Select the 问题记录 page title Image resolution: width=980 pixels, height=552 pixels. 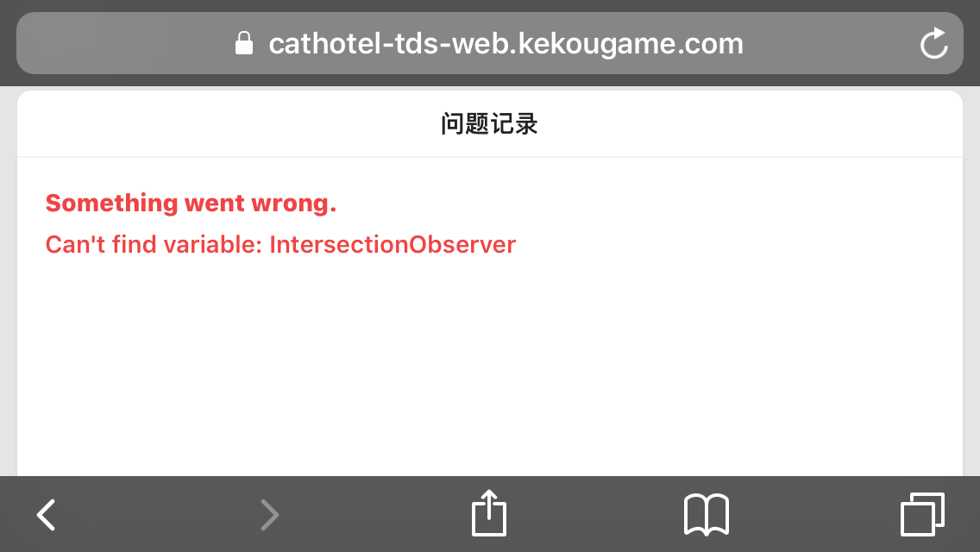point(489,124)
